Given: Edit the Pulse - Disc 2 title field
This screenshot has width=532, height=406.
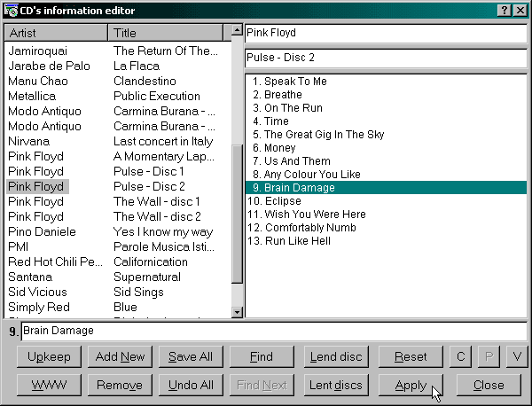Looking at the screenshot, I should pos(386,58).
